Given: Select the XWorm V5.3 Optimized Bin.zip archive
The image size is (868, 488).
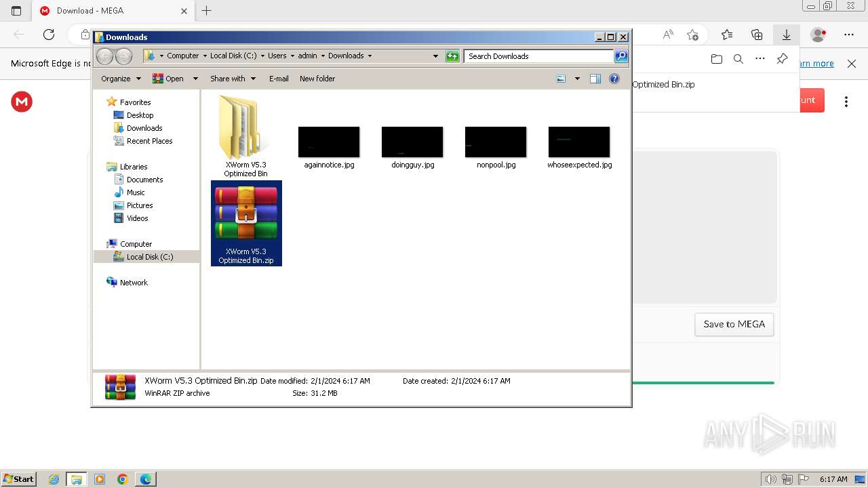Looking at the screenshot, I should pos(246,223).
